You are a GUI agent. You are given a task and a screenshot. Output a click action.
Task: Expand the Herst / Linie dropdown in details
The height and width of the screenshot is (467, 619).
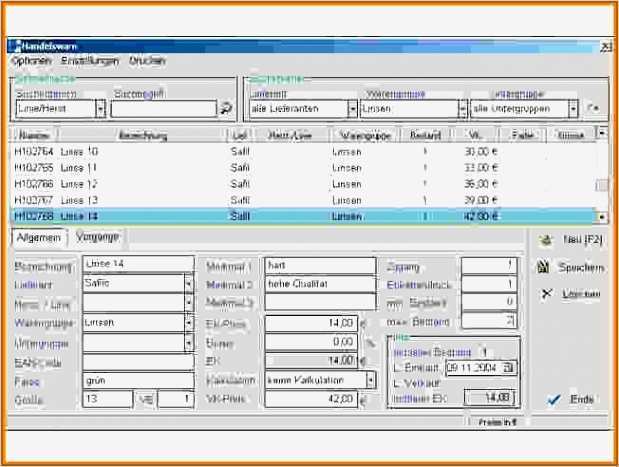(189, 303)
